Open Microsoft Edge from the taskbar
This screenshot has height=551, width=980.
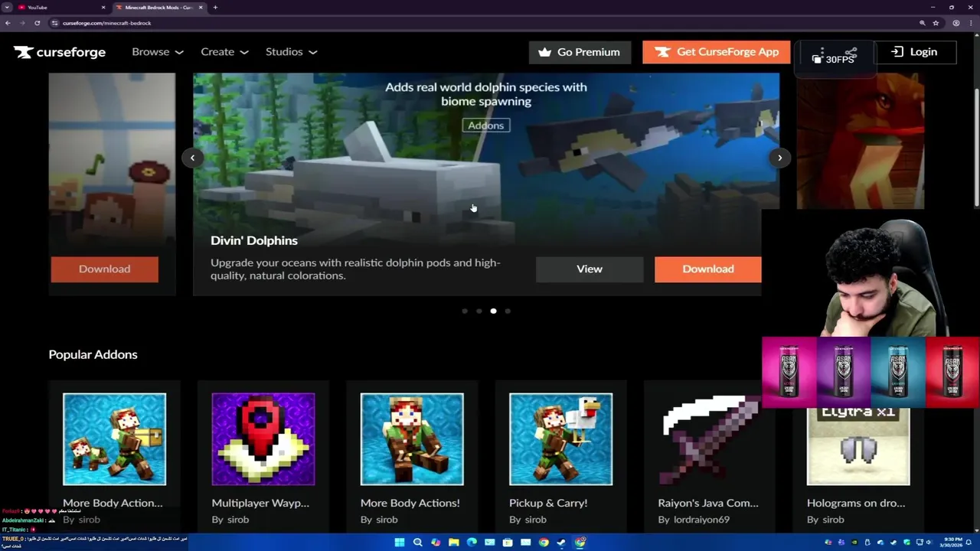472,543
